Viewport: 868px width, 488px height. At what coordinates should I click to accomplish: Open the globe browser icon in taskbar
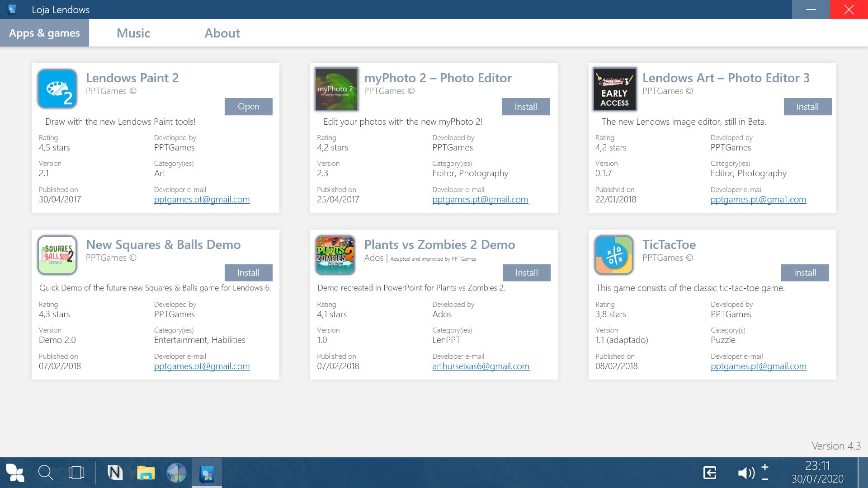[x=176, y=473]
